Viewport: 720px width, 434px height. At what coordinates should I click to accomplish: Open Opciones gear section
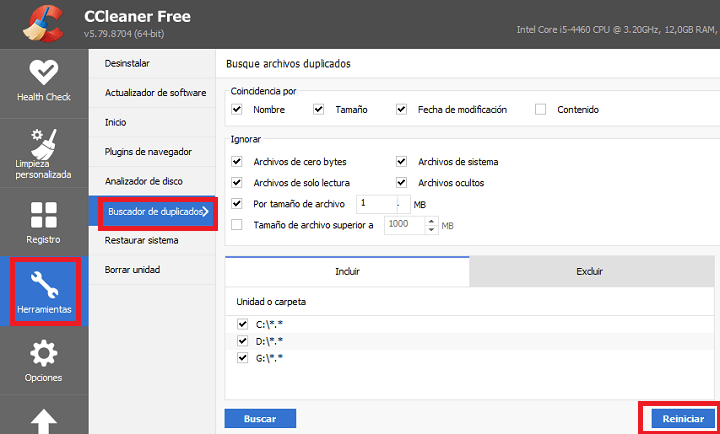(x=44, y=361)
